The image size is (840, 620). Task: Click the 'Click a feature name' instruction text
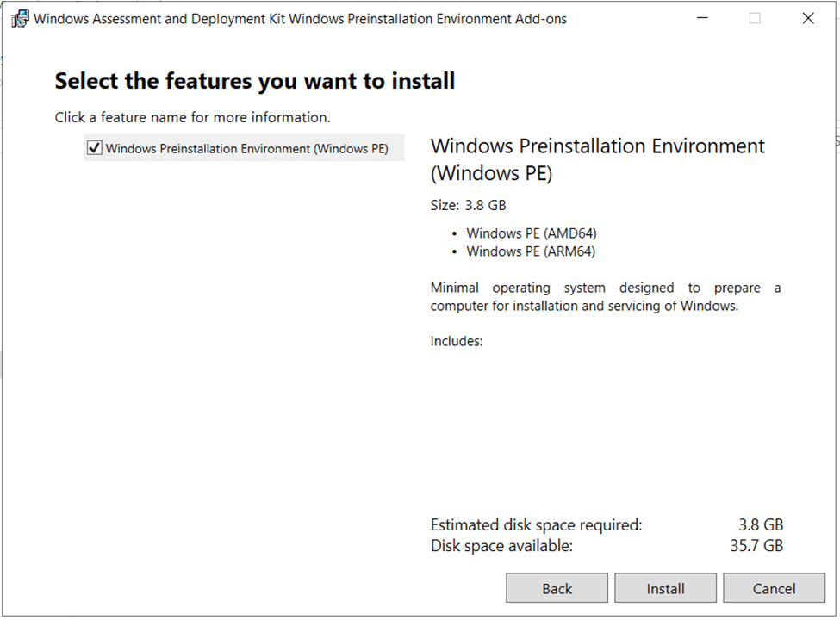tap(192, 117)
